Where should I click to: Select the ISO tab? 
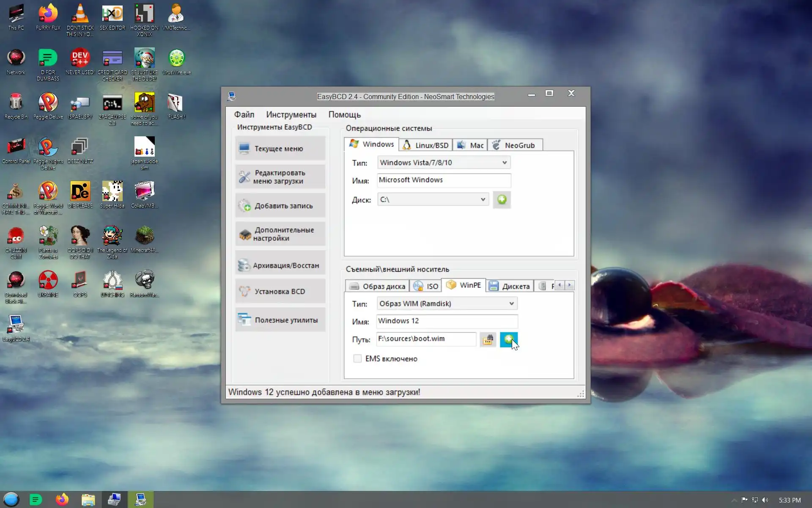click(x=425, y=286)
